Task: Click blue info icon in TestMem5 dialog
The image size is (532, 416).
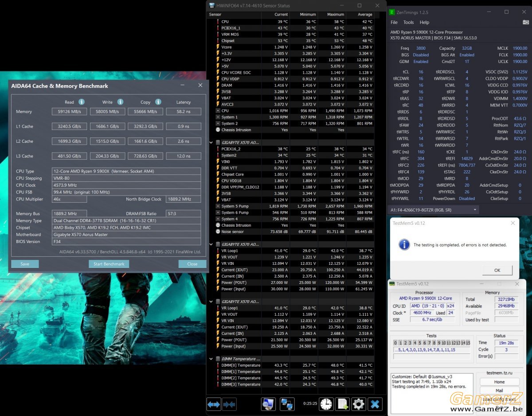Action: point(404,244)
